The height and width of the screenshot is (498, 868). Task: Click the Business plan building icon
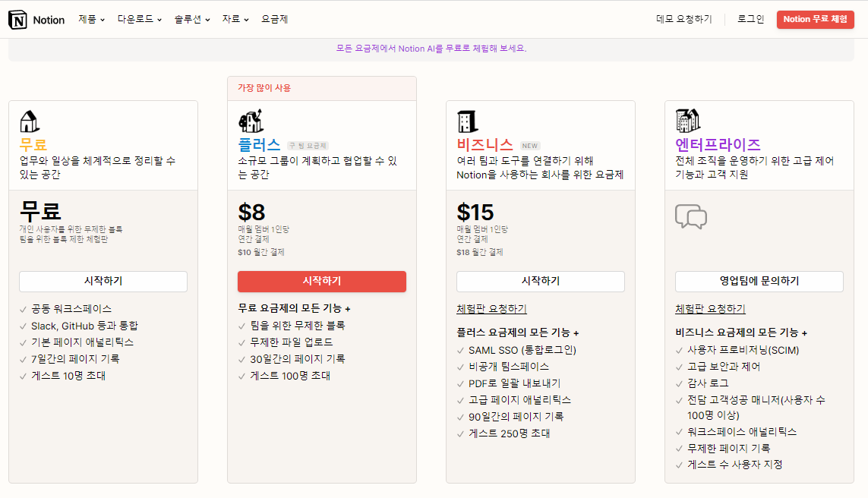(x=467, y=121)
